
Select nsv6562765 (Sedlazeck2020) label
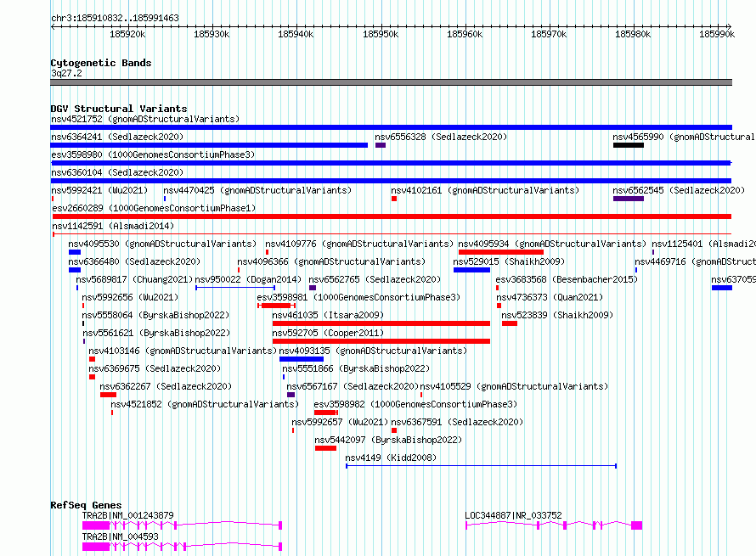375,279
